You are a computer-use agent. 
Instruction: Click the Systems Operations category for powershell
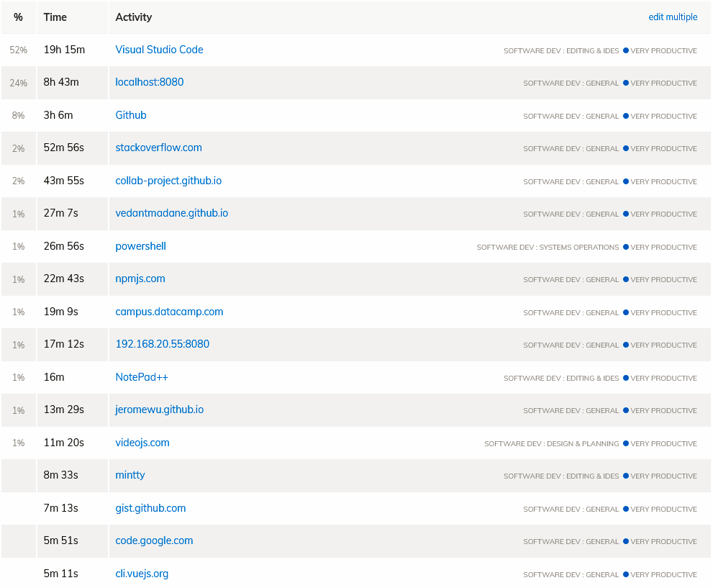pos(548,248)
